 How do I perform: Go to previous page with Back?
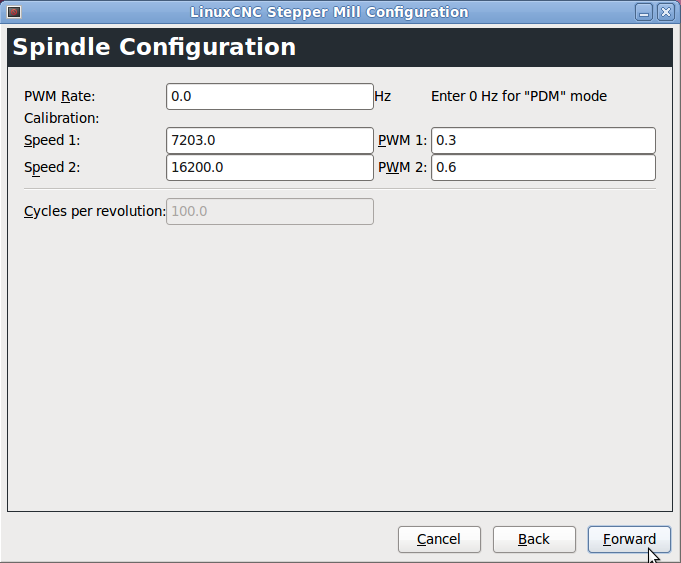[534, 539]
